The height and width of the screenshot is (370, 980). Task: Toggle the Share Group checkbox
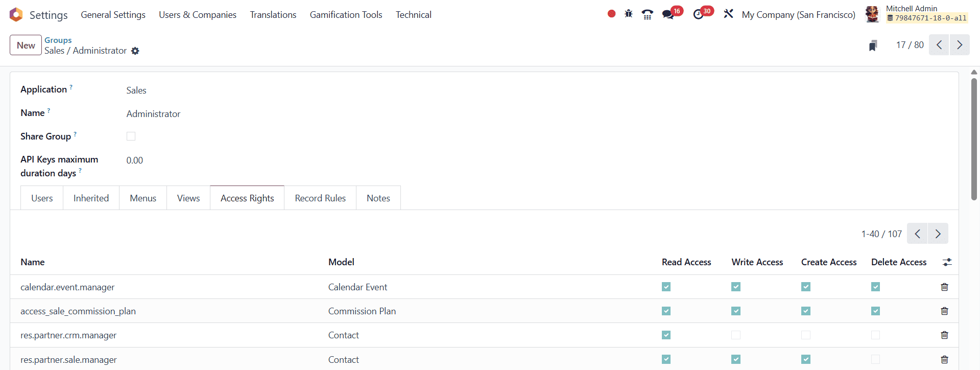coord(131,136)
